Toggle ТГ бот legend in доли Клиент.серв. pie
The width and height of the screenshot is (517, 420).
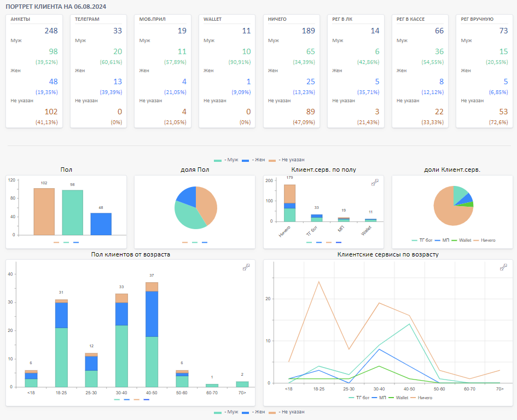[x=422, y=240]
